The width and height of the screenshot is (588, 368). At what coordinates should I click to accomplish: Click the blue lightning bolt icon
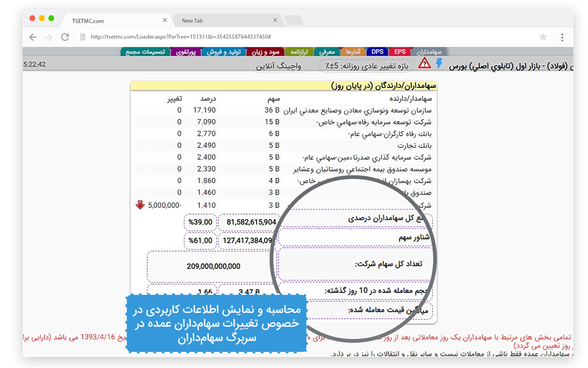(x=439, y=64)
